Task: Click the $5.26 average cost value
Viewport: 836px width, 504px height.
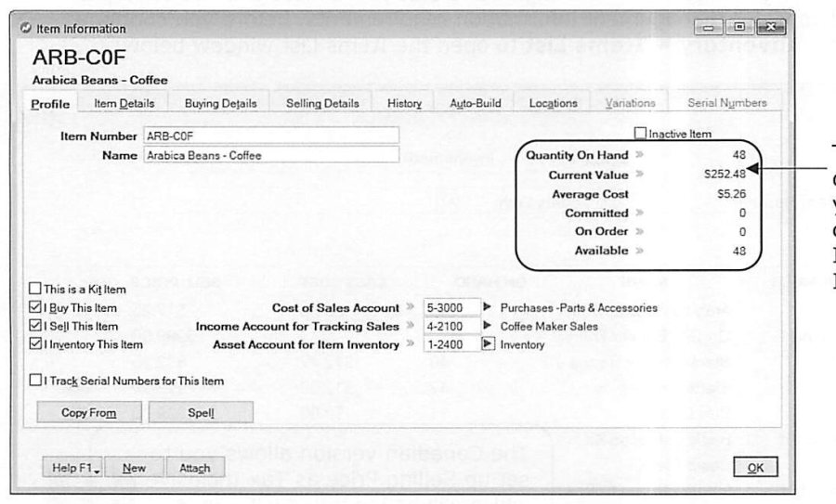Action: (x=731, y=194)
